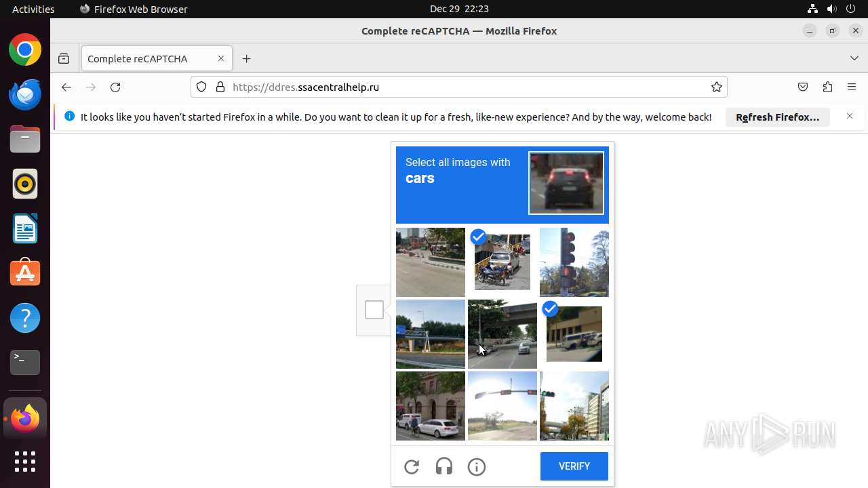Focus the URL address bar
The image size is (868, 488).
click(459, 87)
